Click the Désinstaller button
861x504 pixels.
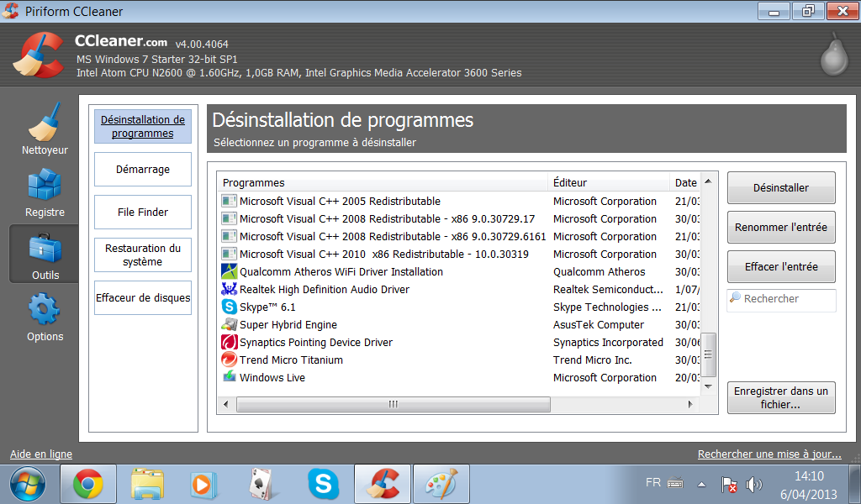[x=781, y=187]
